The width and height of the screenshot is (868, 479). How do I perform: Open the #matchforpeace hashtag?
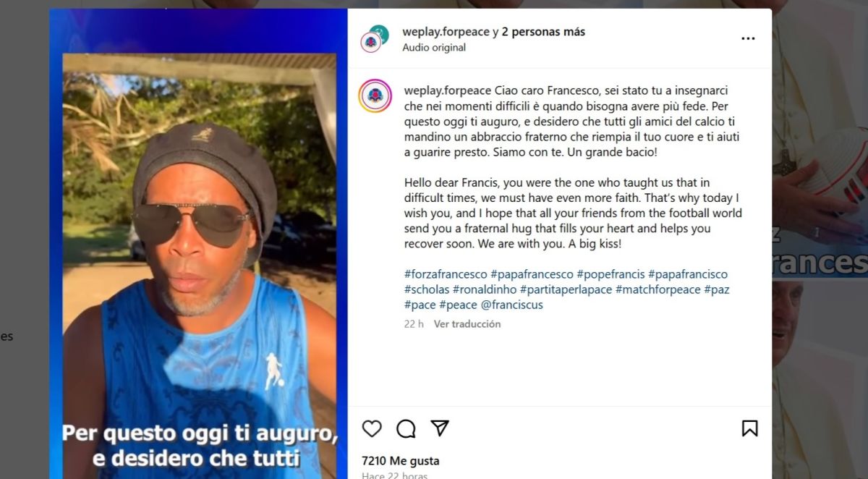pyautogui.click(x=658, y=289)
